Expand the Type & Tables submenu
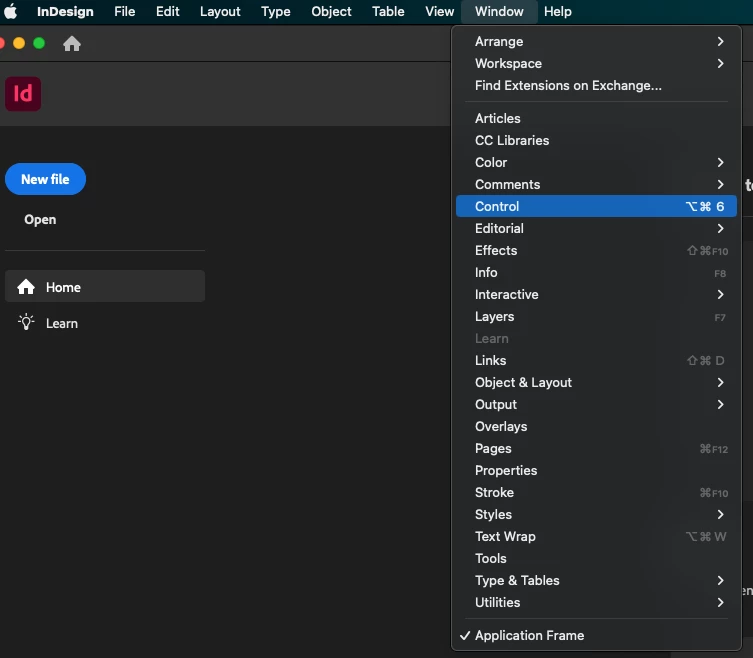The width and height of the screenshot is (753, 658). pyautogui.click(x=596, y=580)
